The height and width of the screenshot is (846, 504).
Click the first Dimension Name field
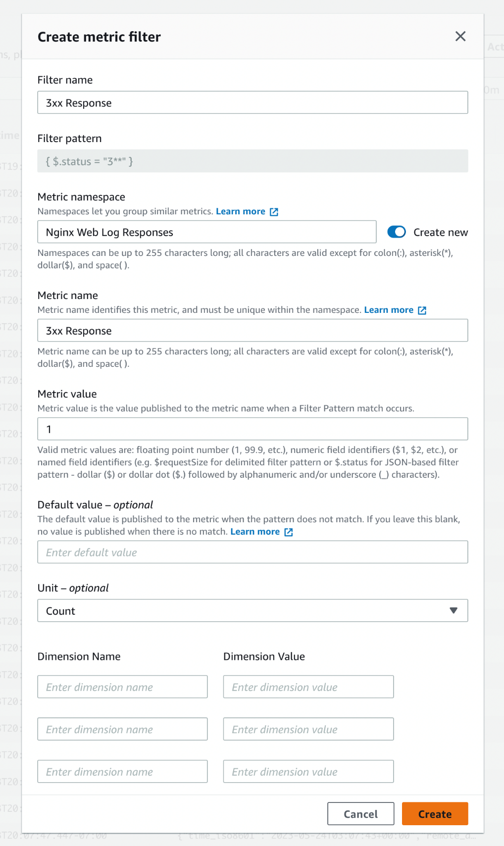click(122, 687)
